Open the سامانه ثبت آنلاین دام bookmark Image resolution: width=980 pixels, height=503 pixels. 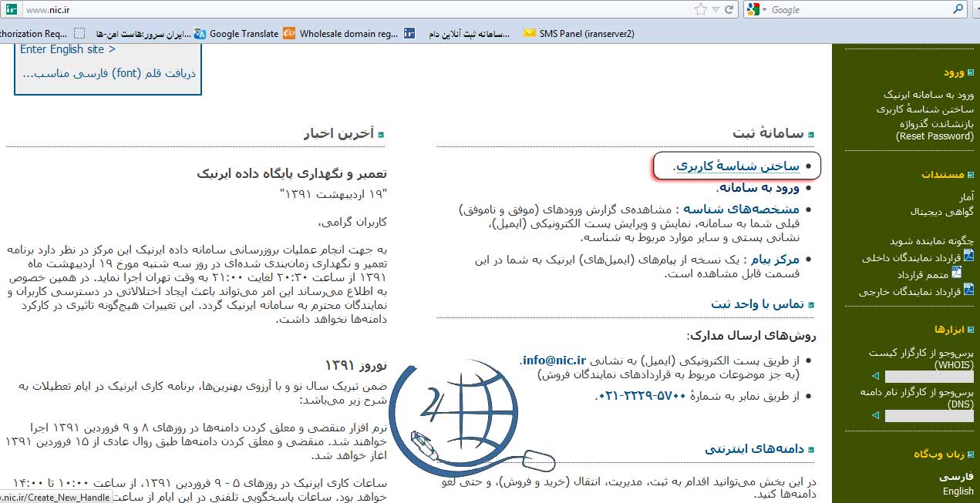(x=457, y=33)
